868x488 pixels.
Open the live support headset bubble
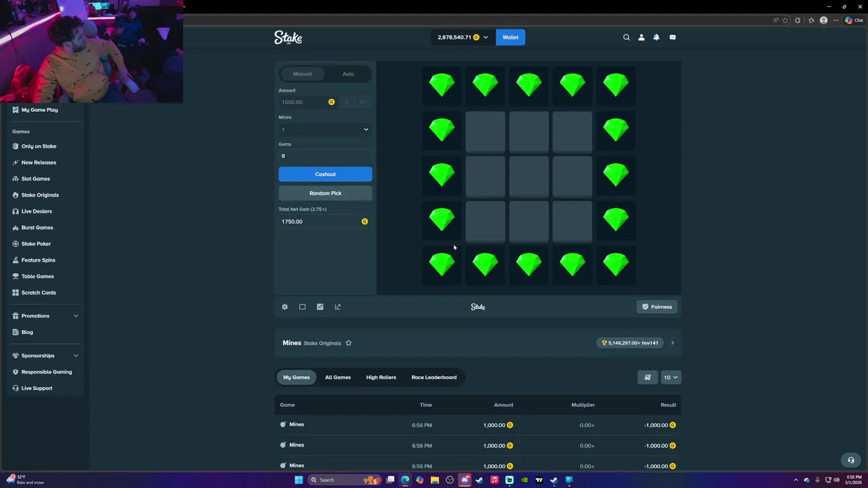coord(851,460)
